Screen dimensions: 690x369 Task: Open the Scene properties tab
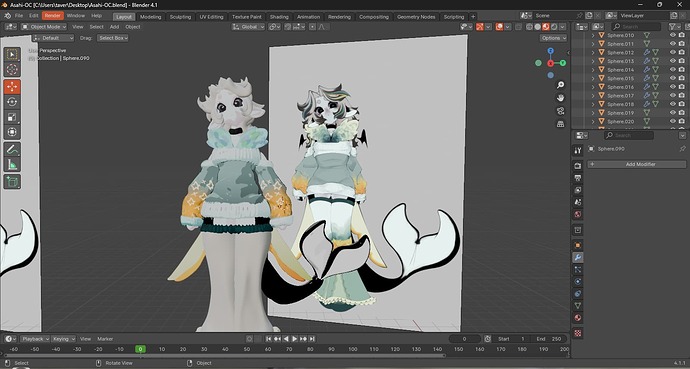tap(578, 202)
